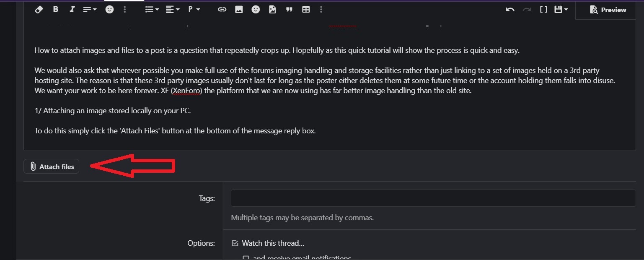The width and height of the screenshot is (644, 260).
Task: Insert a link with chain icon
Action: pyautogui.click(x=222, y=9)
